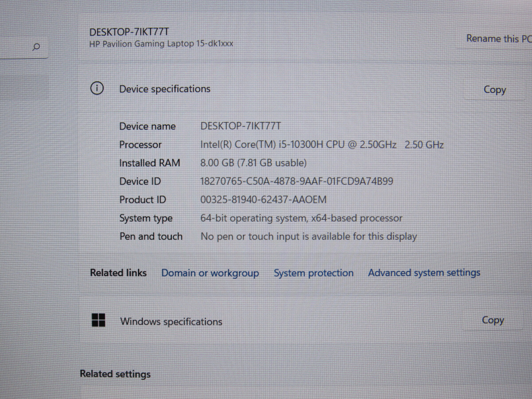Viewport: 532px width, 399px height.
Task: Select the 64-bit operating system value
Action: [301, 218]
